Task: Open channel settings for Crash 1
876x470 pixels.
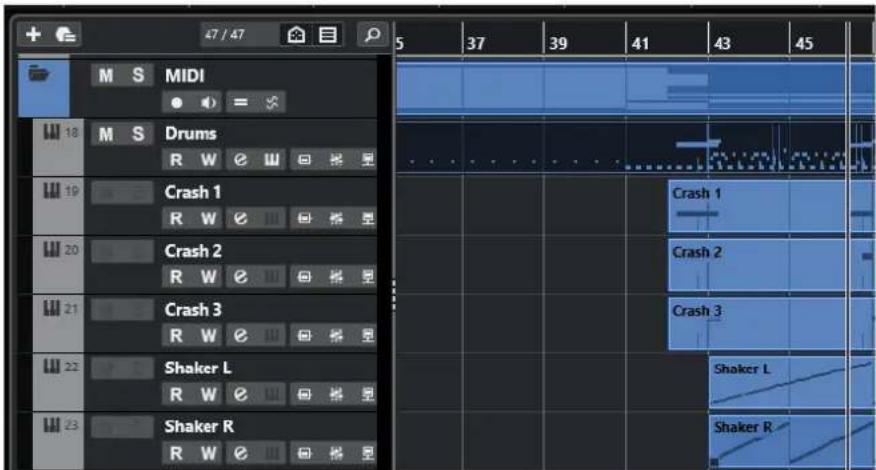Action: point(241,219)
